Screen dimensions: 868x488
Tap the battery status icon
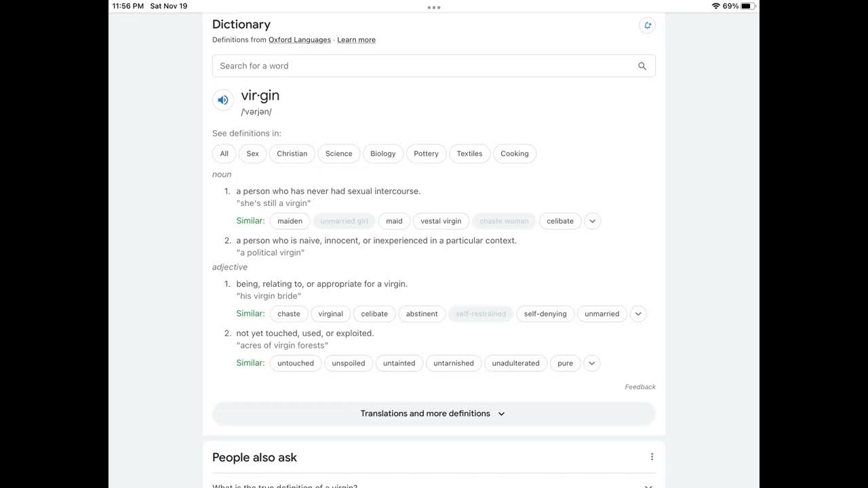point(748,6)
